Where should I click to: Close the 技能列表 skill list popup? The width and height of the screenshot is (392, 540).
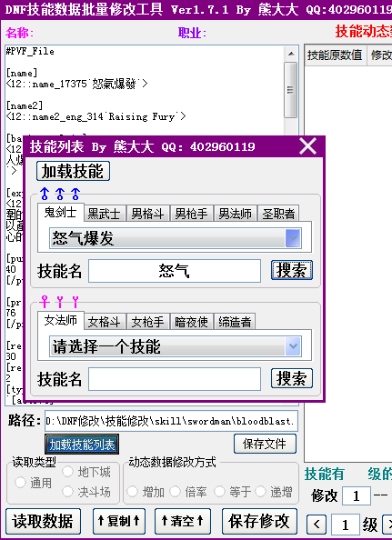(x=307, y=146)
